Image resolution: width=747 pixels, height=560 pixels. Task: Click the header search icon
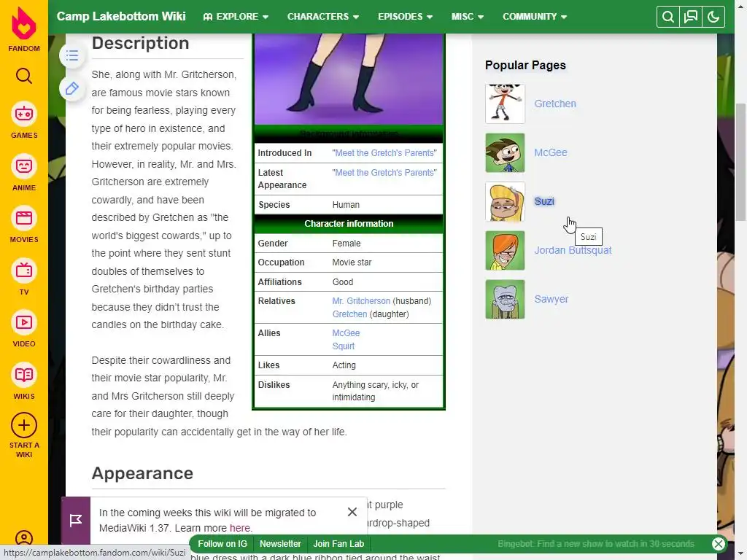click(x=668, y=17)
